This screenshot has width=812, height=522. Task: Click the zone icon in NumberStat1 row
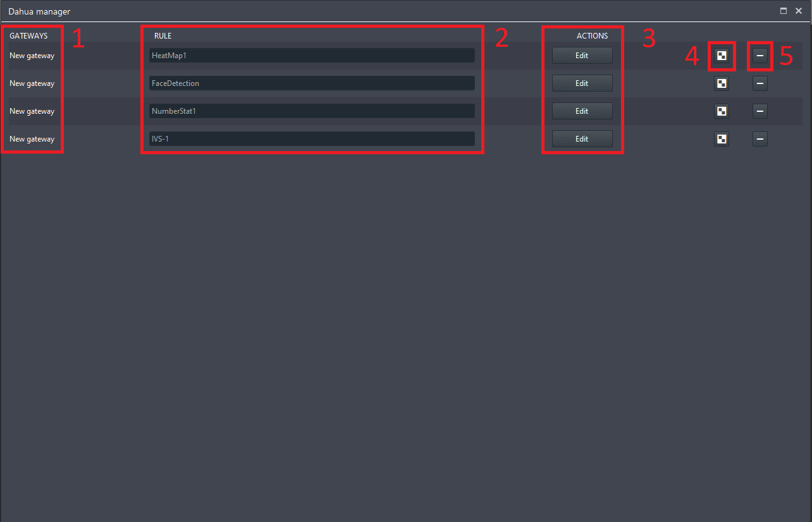click(722, 111)
